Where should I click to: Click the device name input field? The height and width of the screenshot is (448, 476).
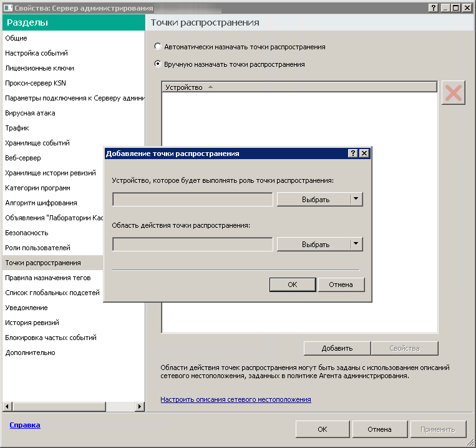[x=193, y=200]
